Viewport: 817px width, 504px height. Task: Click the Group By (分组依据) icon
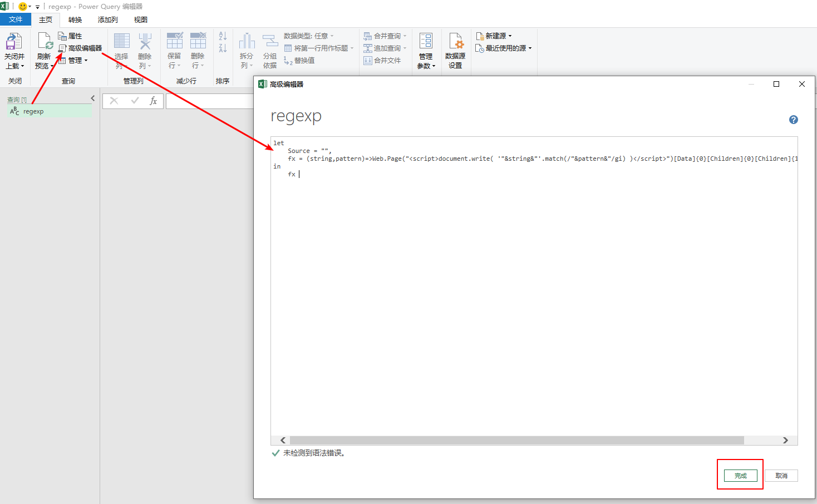(x=270, y=41)
